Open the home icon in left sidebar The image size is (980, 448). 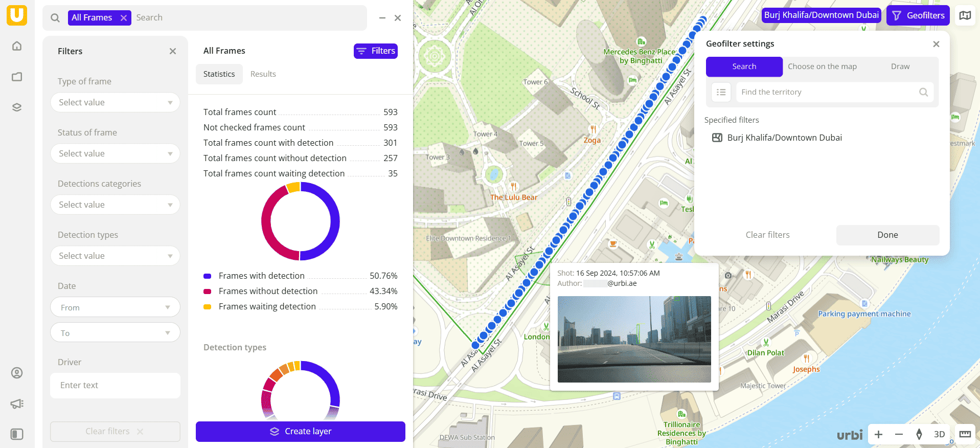(17, 46)
